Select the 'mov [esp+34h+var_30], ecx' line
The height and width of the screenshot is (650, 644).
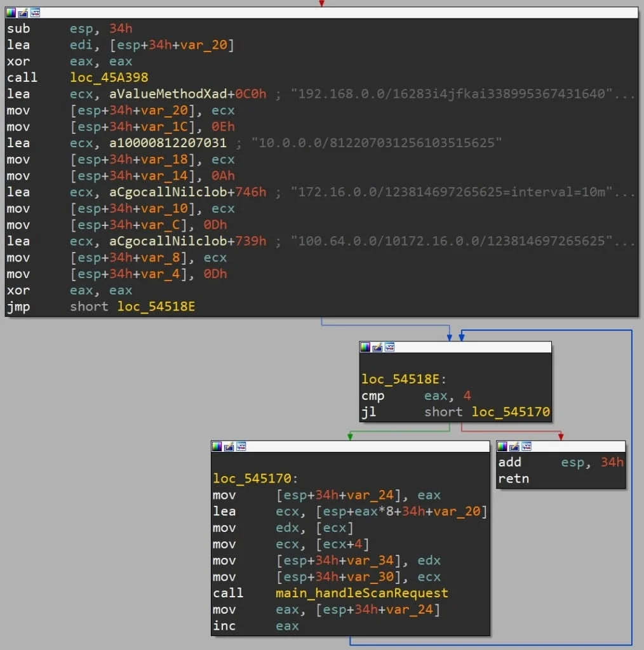coord(327,577)
